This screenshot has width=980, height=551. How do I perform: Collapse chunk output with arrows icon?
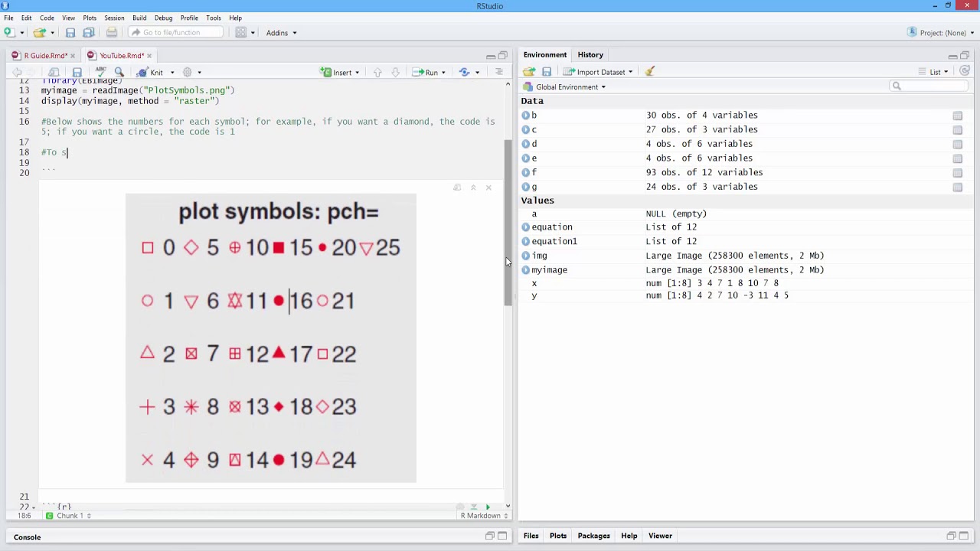point(473,187)
